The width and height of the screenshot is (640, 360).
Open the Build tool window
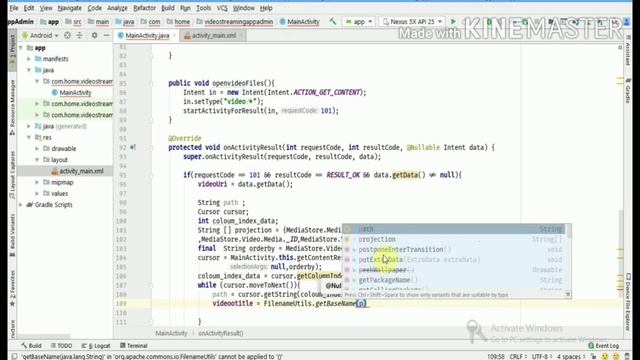[31, 346]
